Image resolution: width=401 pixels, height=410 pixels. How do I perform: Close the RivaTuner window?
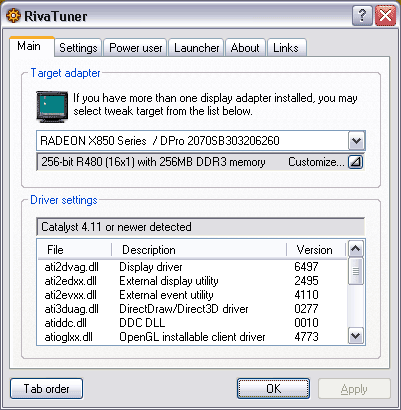pyautogui.click(x=385, y=15)
